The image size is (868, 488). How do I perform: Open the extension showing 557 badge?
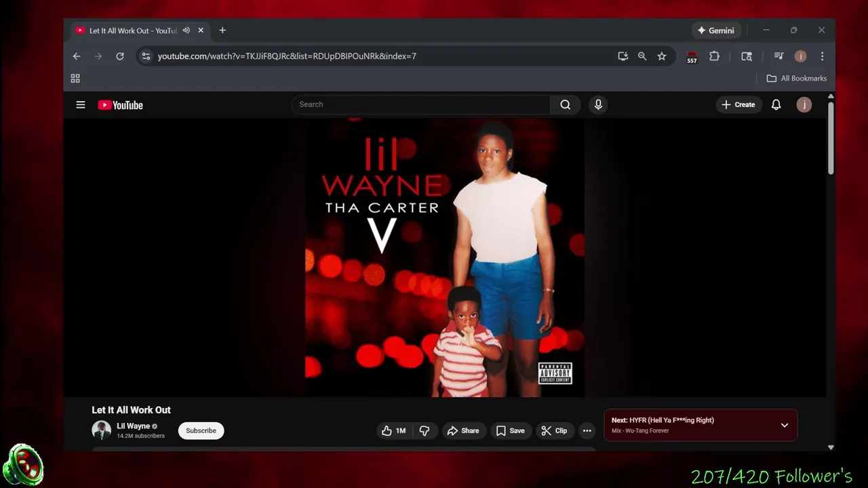[x=692, y=57]
